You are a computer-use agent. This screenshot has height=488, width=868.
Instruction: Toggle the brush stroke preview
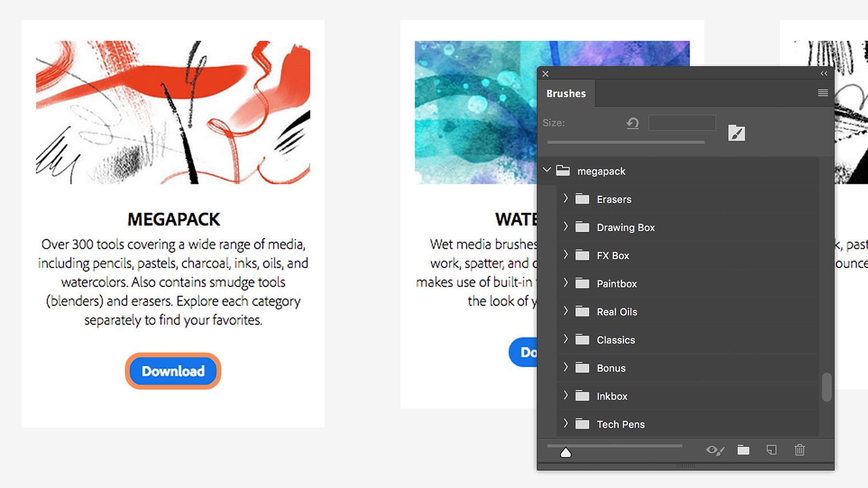coord(715,450)
